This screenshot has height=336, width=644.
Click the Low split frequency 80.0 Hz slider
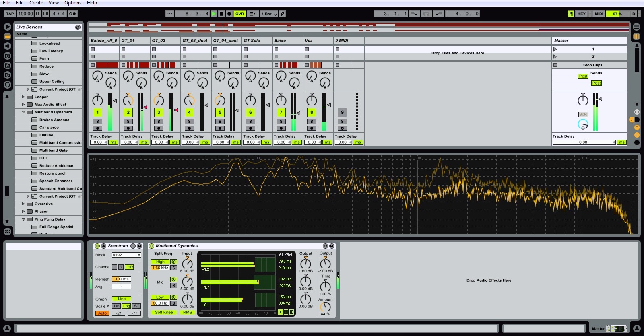click(x=160, y=303)
